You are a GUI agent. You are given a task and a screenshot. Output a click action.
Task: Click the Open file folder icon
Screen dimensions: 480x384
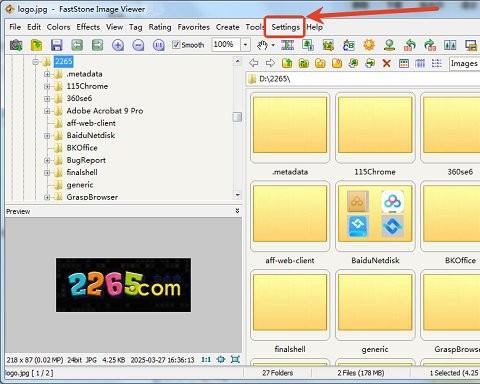click(x=36, y=45)
